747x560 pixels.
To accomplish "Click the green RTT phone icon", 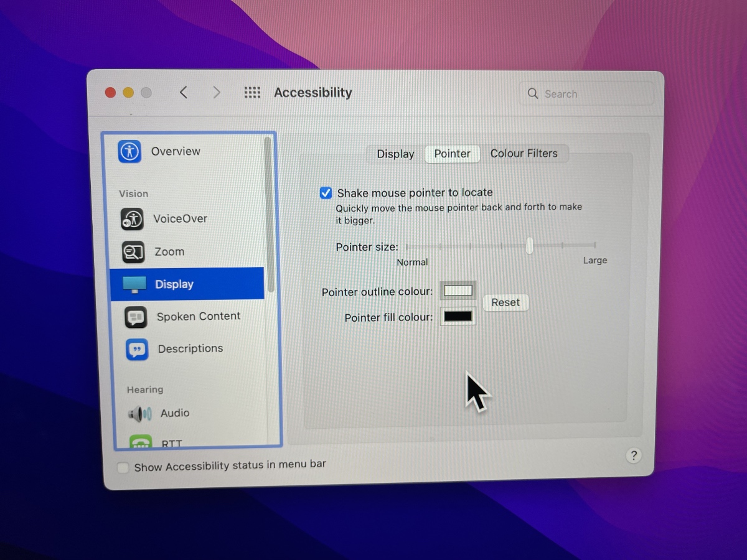I will click(x=141, y=442).
